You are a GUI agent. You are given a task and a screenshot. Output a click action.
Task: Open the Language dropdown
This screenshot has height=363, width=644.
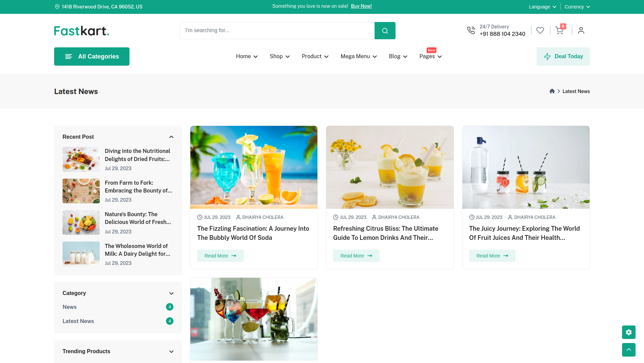(542, 7)
